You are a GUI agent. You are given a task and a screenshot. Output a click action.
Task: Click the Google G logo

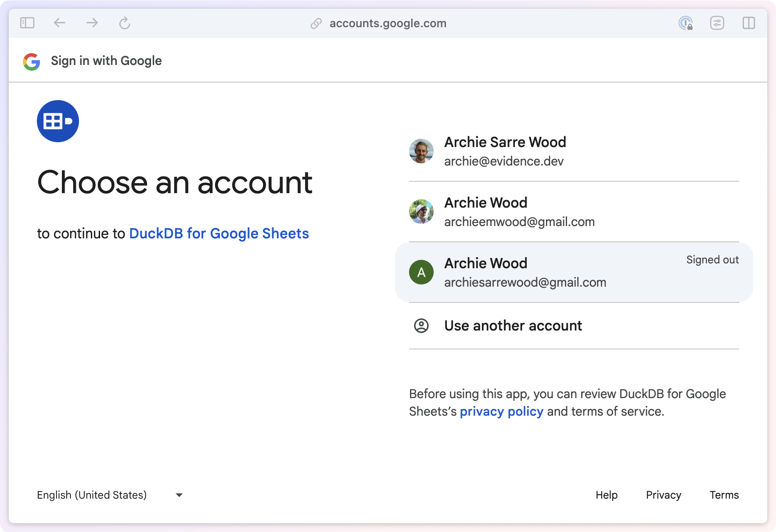tap(32, 61)
